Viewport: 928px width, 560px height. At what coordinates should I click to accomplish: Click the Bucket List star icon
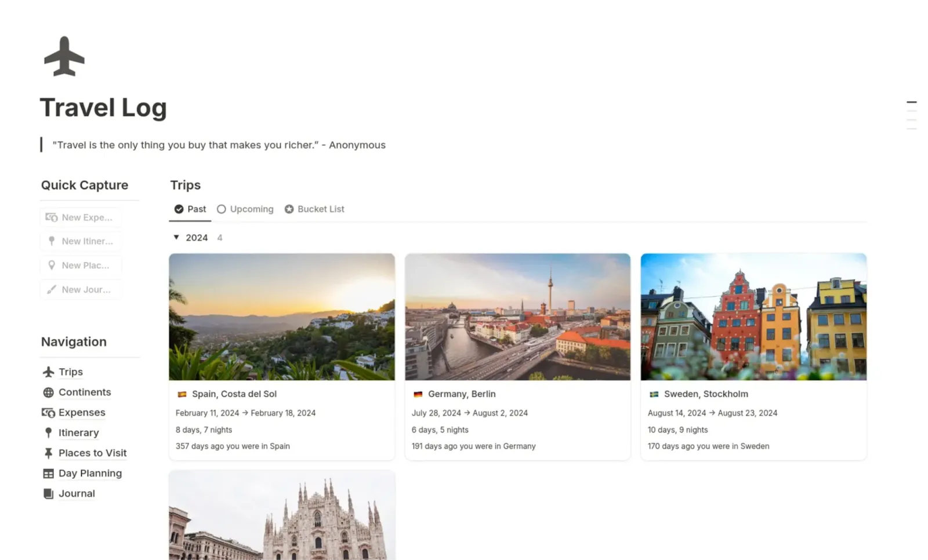click(289, 209)
